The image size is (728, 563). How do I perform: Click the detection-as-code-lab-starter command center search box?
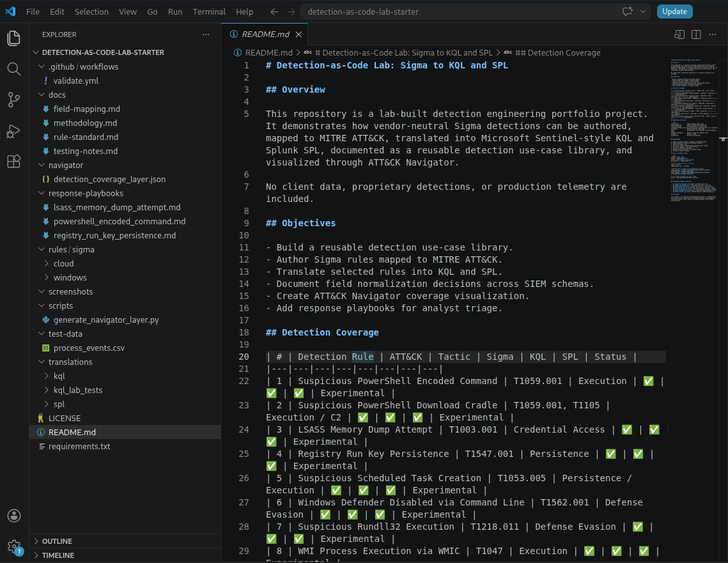pos(459,12)
